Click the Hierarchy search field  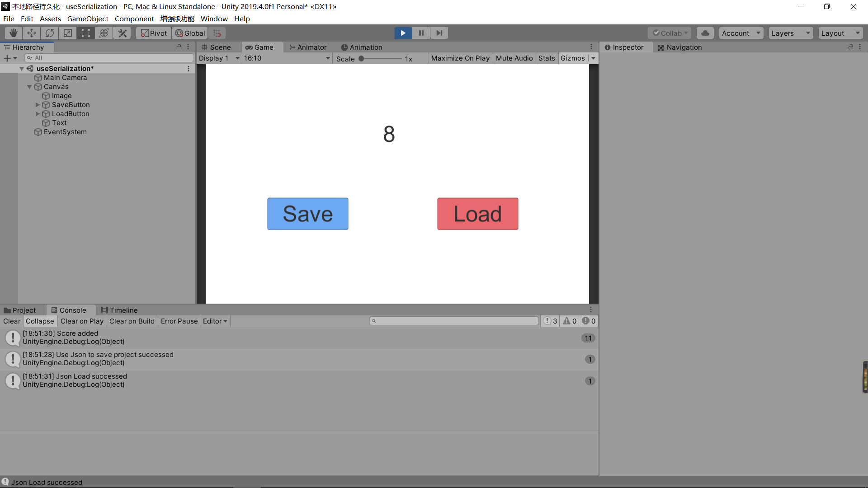tap(108, 57)
